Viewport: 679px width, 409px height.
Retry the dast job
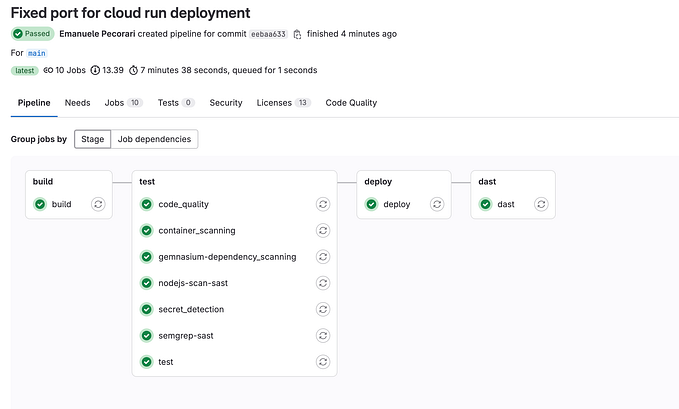[x=541, y=204]
